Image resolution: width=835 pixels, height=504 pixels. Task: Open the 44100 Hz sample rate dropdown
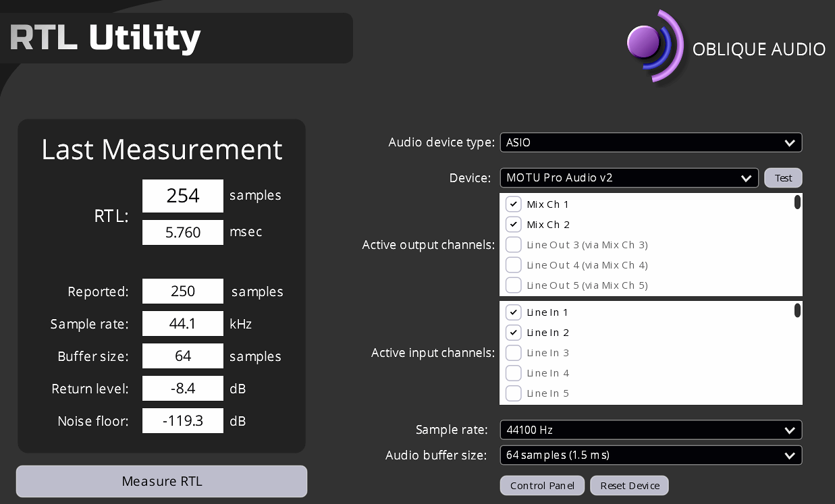click(x=650, y=430)
